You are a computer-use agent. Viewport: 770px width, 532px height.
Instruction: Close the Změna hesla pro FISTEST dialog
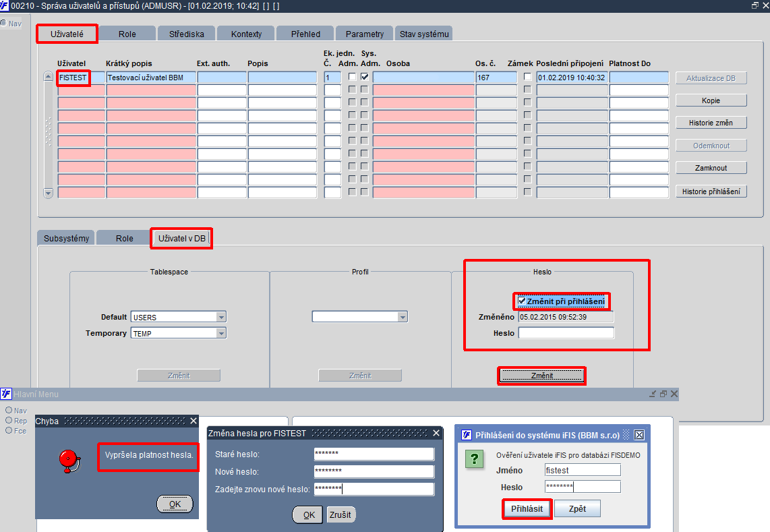tap(436, 433)
